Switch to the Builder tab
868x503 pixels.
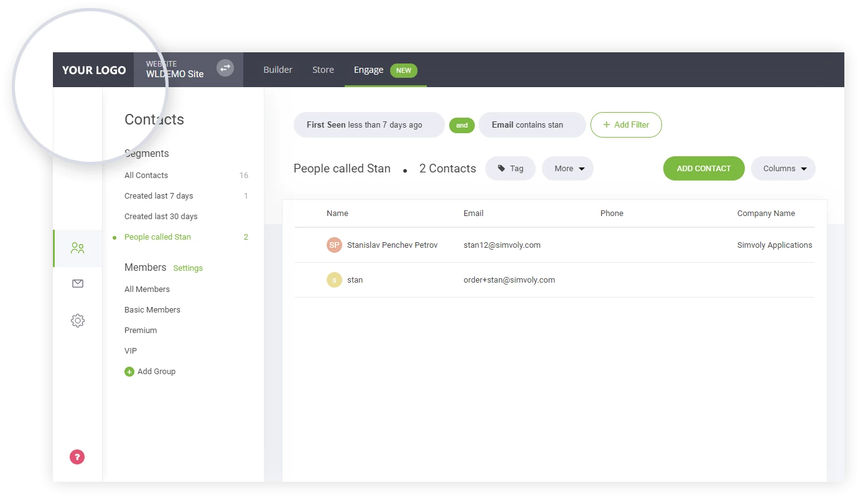[278, 70]
